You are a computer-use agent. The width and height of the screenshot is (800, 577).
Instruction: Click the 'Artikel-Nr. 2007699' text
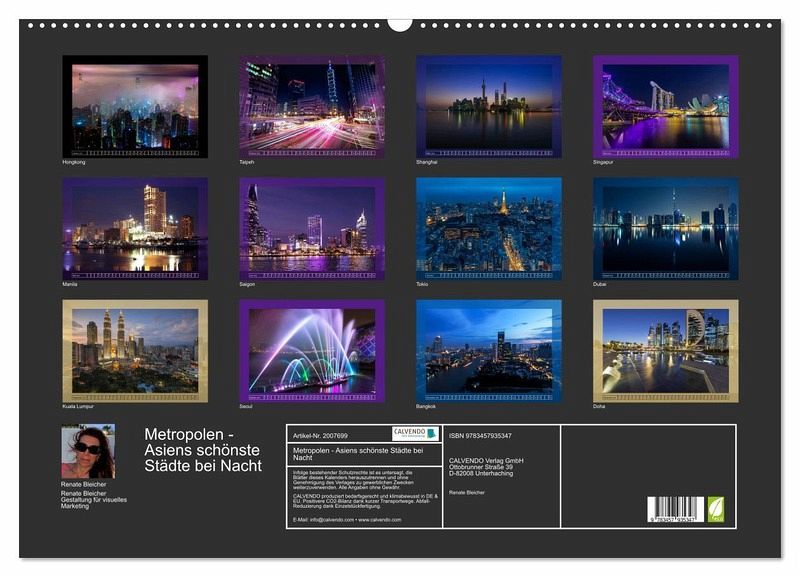pyautogui.click(x=320, y=436)
